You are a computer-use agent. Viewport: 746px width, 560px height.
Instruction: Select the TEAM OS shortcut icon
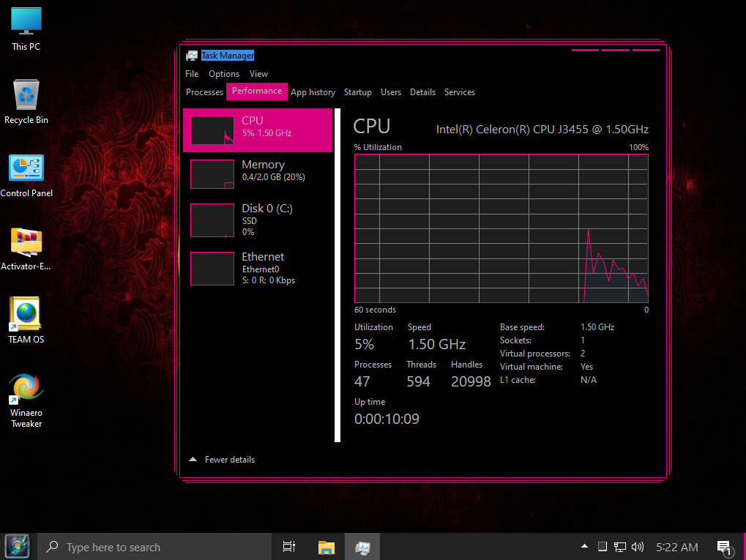(x=26, y=321)
